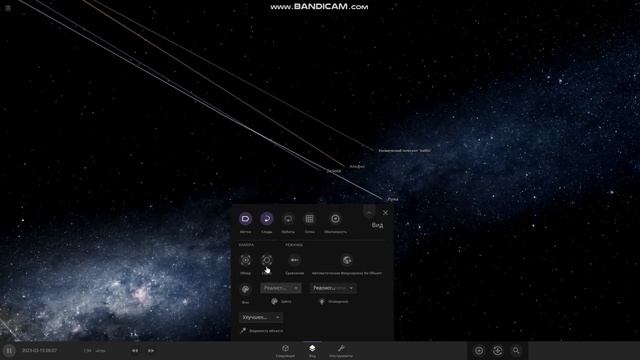The height and width of the screenshot is (360, 640).
Task: Toggle the Сетка grid button
Action: (309, 219)
